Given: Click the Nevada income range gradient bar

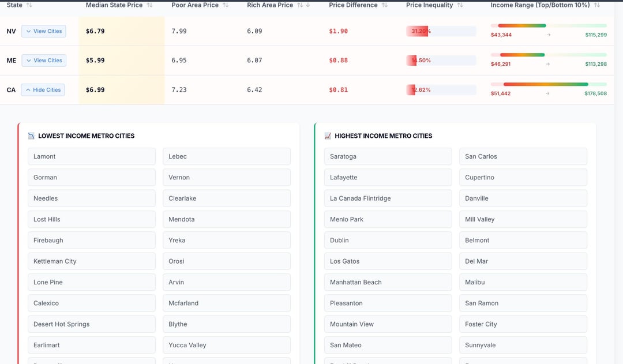Looking at the screenshot, I should [548, 26].
